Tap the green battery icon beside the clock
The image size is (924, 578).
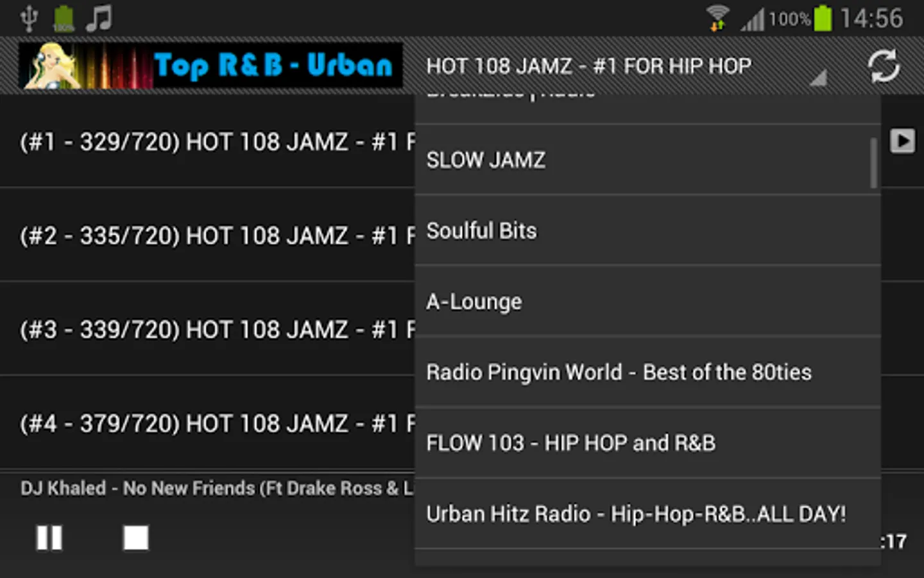pyautogui.click(x=823, y=18)
